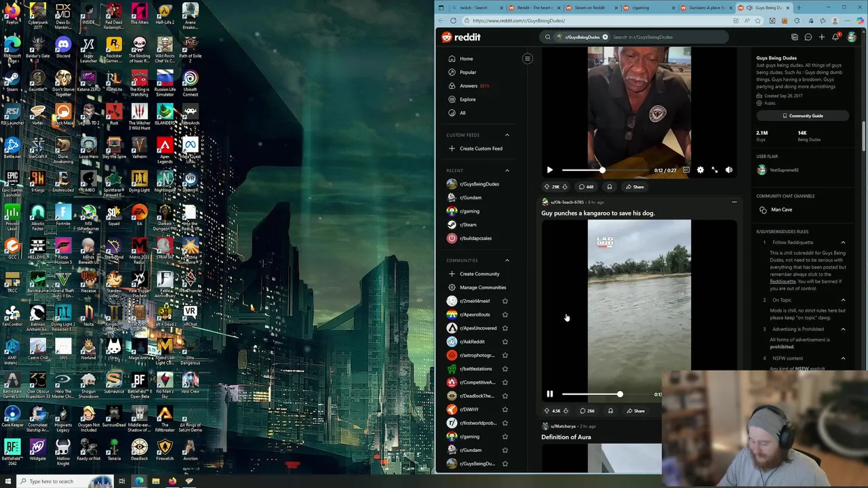Image resolution: width=868 pixels, height=488 pixels.
Task: Collapse the Reddit navigation sidebar
Action: (x=527, y=59)
